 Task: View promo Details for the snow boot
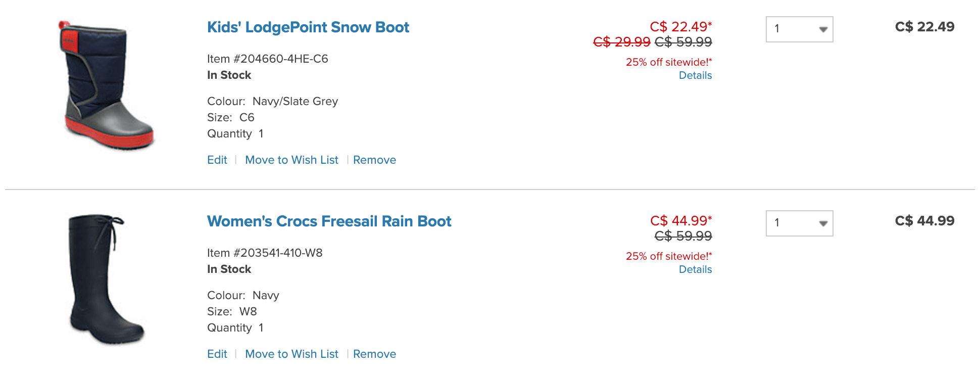695,75
